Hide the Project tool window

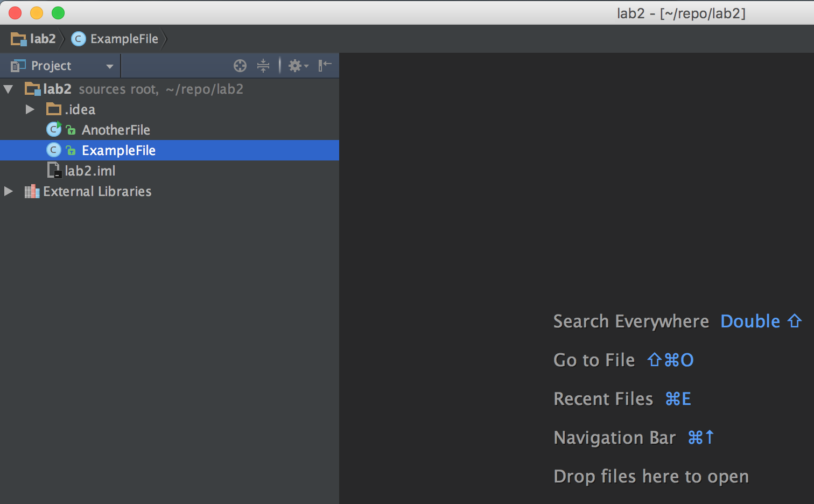tap(325, 66)
